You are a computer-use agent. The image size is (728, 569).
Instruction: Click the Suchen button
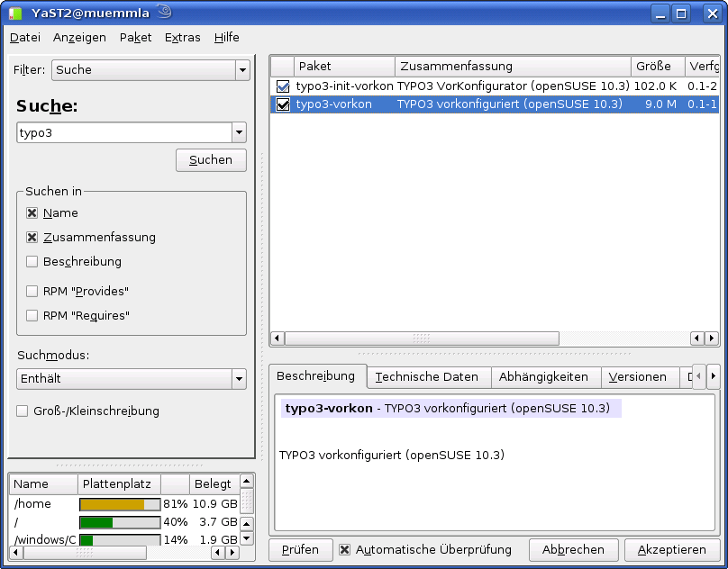(211, 160)
